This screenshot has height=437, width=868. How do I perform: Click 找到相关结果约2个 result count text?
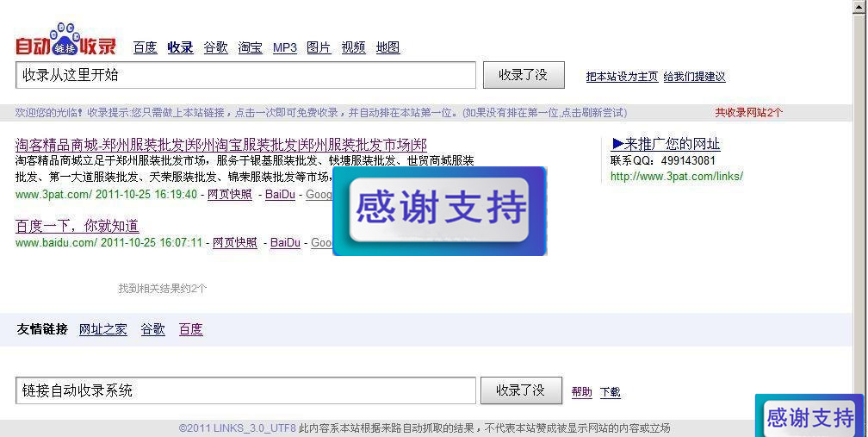click(x=162, y=289)
